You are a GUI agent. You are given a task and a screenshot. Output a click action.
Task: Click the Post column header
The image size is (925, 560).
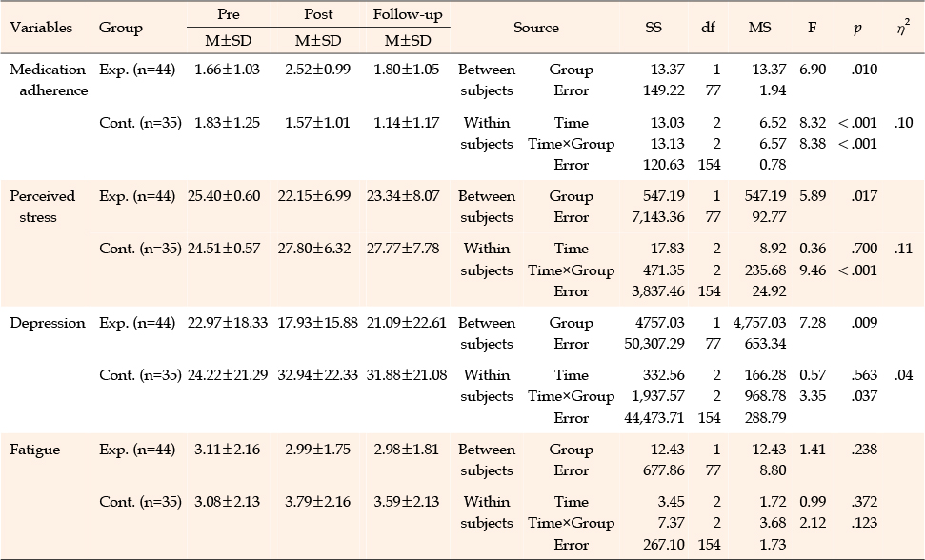click(x=318, y=14)
